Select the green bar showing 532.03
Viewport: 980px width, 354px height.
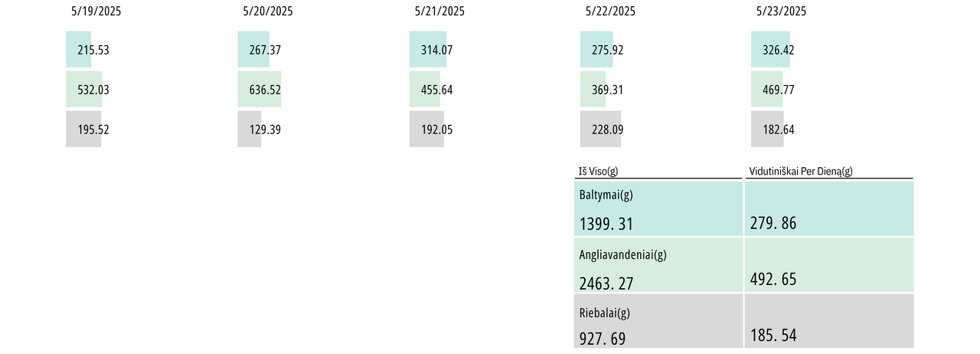coord(84,89)
